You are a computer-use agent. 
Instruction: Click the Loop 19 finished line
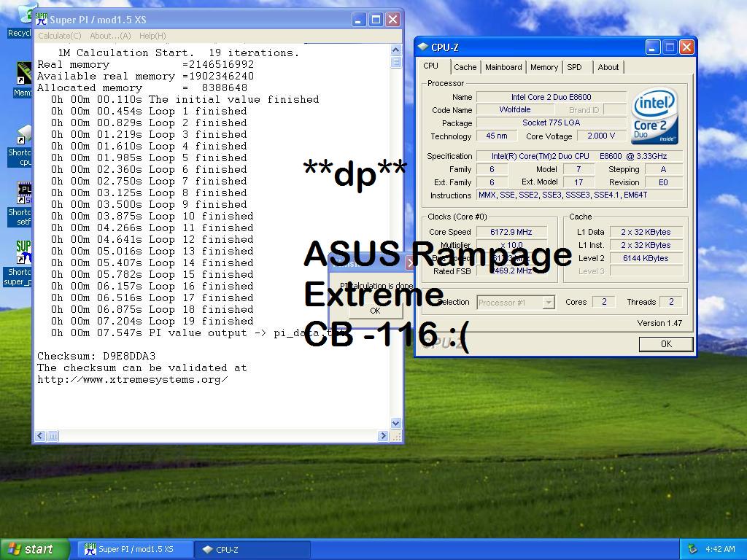pyautogui.click(x=152, y=322)
